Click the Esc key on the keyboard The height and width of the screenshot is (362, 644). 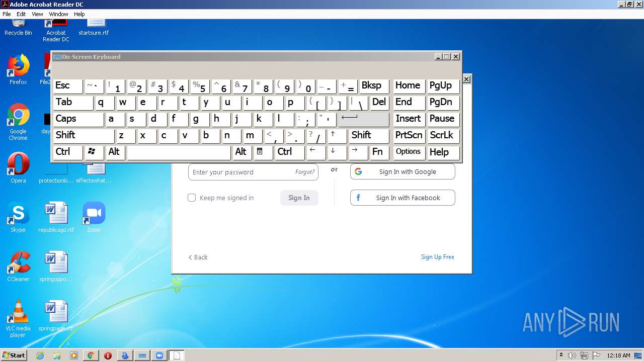(67, 86)
